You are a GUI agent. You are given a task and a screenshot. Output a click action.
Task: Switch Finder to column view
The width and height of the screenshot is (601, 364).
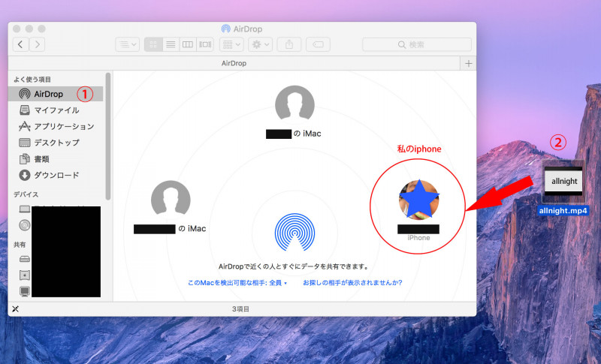187,44
